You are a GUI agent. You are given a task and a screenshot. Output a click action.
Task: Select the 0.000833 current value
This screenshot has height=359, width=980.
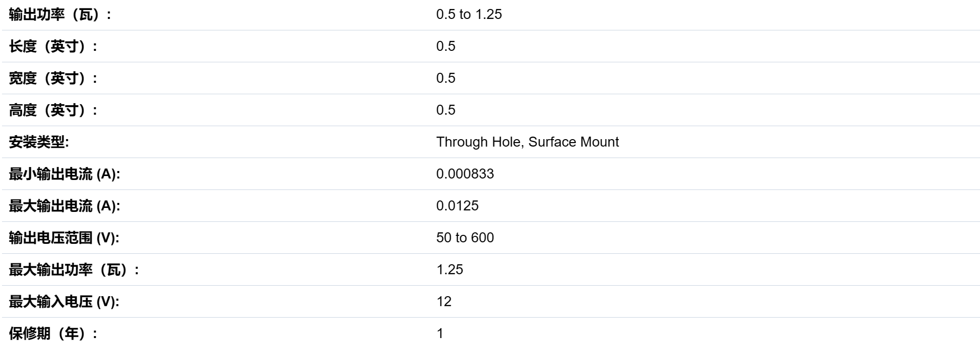[x=465, y=174]
